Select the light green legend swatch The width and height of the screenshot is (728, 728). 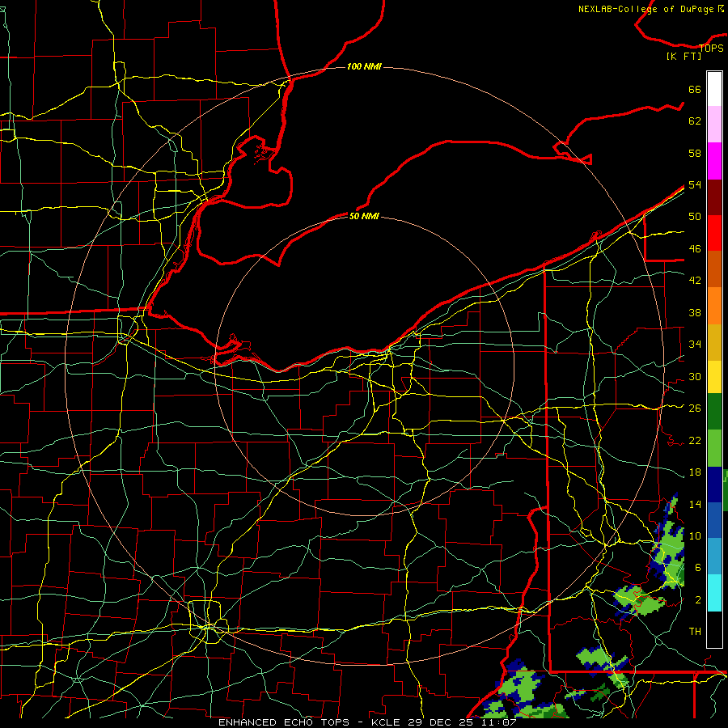coord(714,448)
